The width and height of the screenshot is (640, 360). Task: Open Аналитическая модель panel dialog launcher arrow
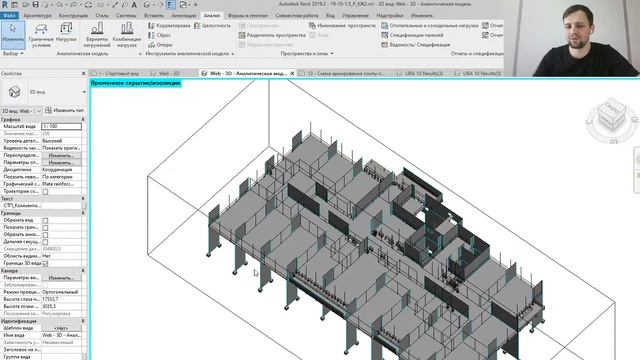[140, 53]
